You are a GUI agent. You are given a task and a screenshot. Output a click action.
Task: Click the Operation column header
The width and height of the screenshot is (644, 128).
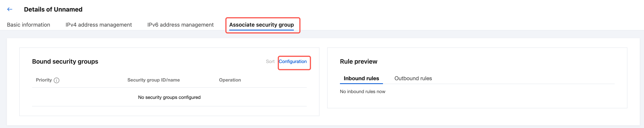click(230, 80)
